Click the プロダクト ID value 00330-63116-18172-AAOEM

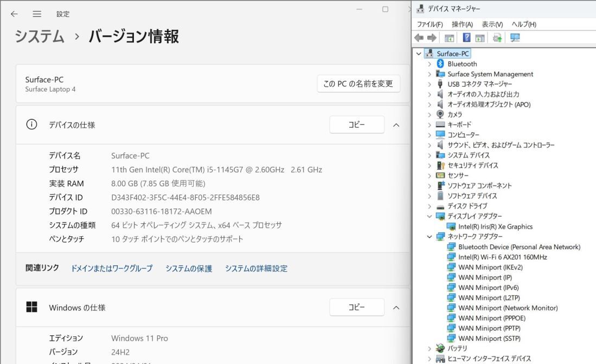tap(162, 211)
